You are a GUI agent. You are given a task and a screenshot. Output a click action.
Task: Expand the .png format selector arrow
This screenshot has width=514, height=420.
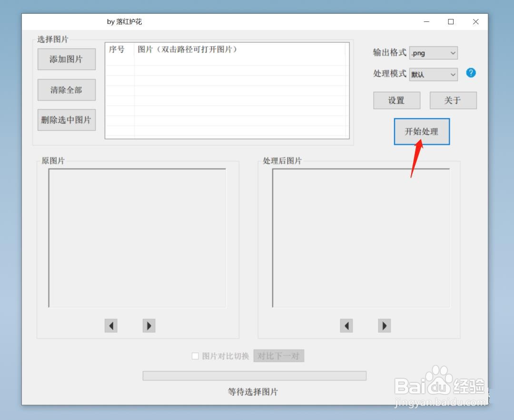pyautogui.click(x=453, y=53)
